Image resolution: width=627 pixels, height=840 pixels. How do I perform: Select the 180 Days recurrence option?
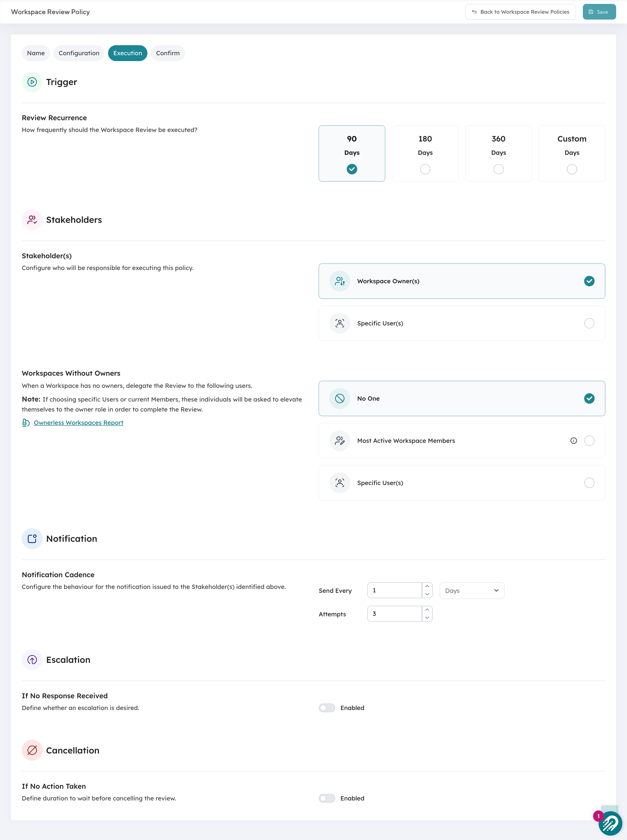[425, 154]
